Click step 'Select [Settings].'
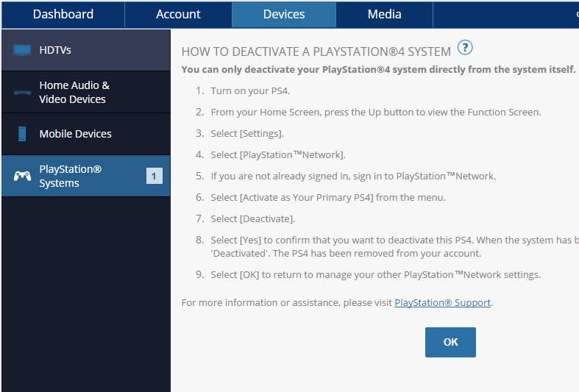Viewport: 579px width, 392px height. tap(247, 134)
